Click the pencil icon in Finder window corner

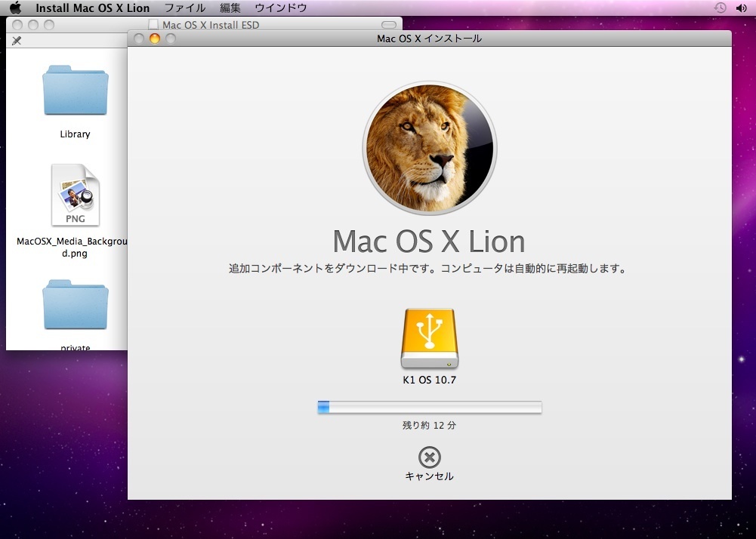click(17, 41)
